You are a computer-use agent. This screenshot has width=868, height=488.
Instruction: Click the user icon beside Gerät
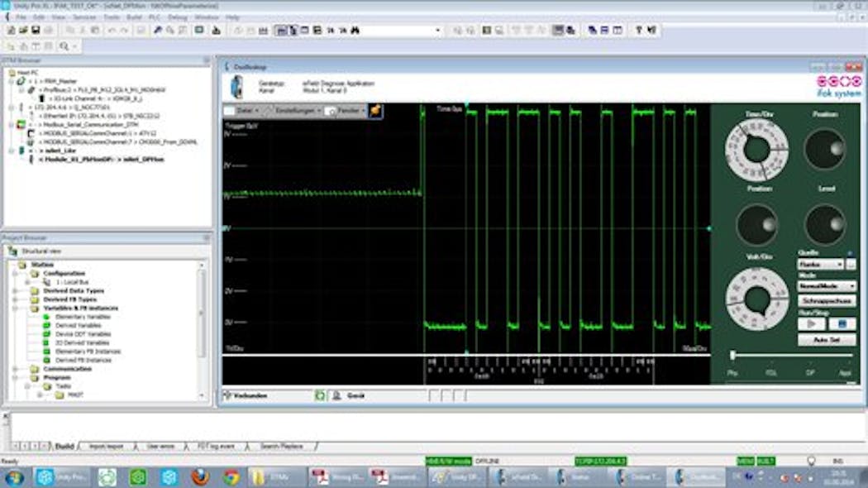pyautogui.click(x=336, y=395)
